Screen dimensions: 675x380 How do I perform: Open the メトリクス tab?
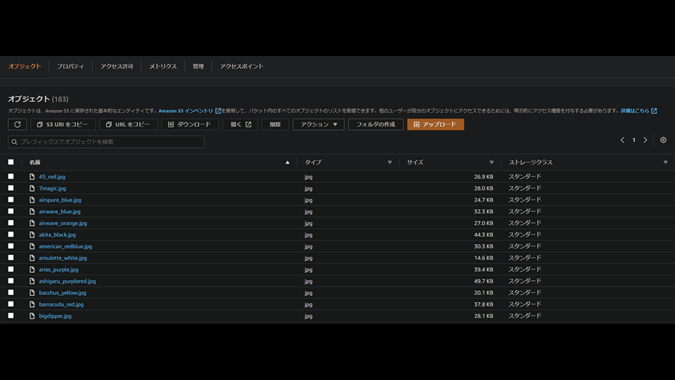tap(163, 66)
